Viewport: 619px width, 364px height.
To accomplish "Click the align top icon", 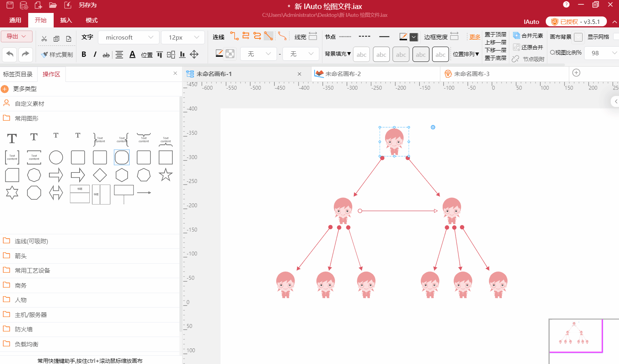I will (159, 54).
